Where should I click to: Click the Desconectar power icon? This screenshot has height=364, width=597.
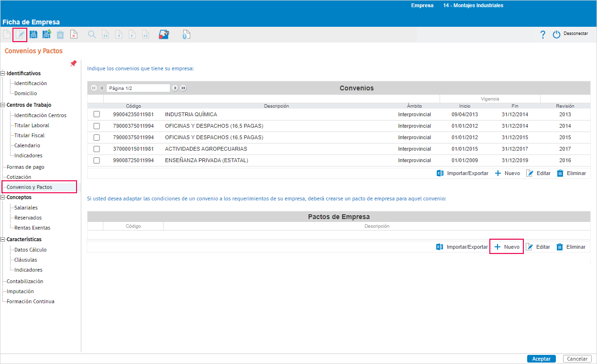[556, 34]
